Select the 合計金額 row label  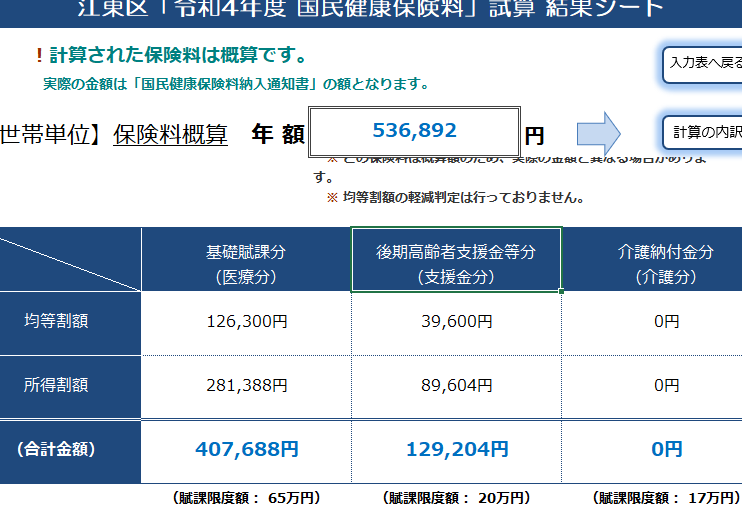56,449
